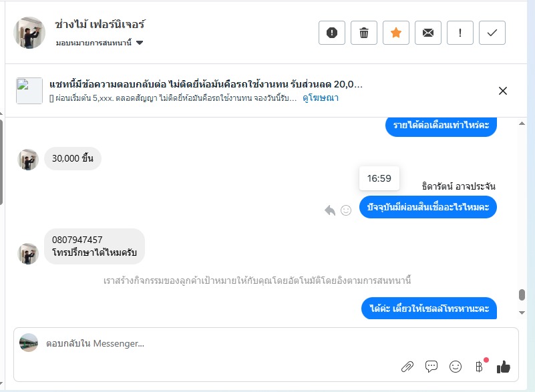This screenshot has width=535, height=392.
Task: Attach a file with the paperclip icon
Action: (407, 366)
